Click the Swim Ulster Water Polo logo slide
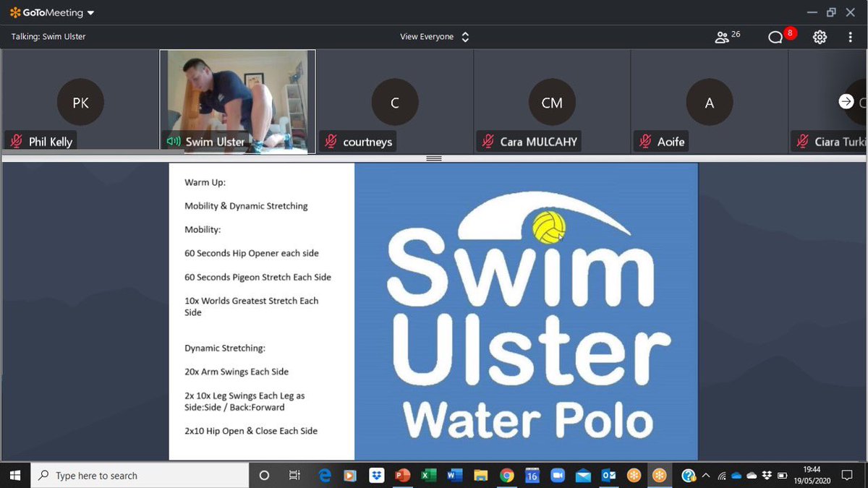The image size is (868, 488). click(x=526, y=311)
